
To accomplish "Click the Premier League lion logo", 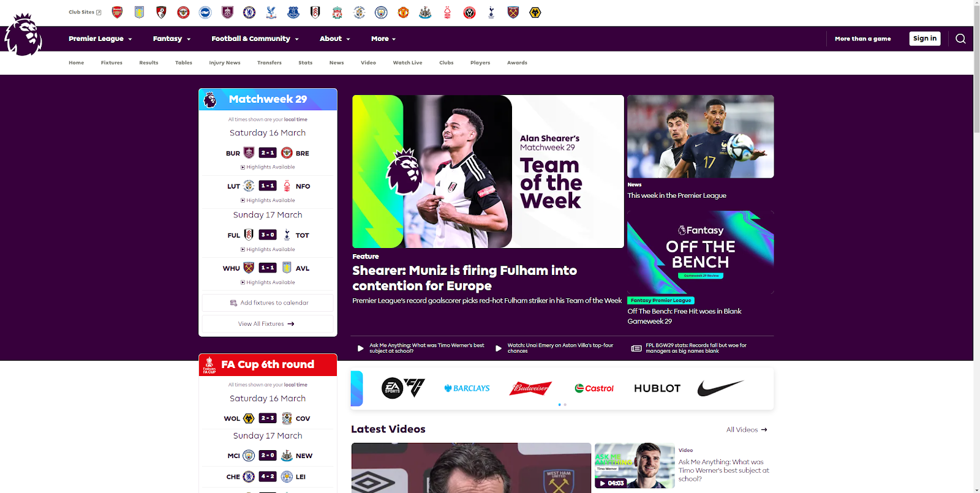I will 23,35.
